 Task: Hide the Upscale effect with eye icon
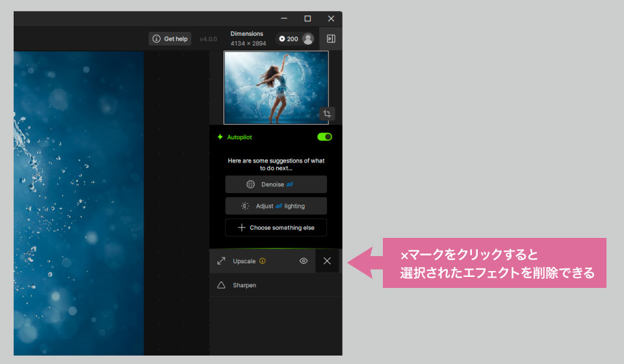click(304, 261)
